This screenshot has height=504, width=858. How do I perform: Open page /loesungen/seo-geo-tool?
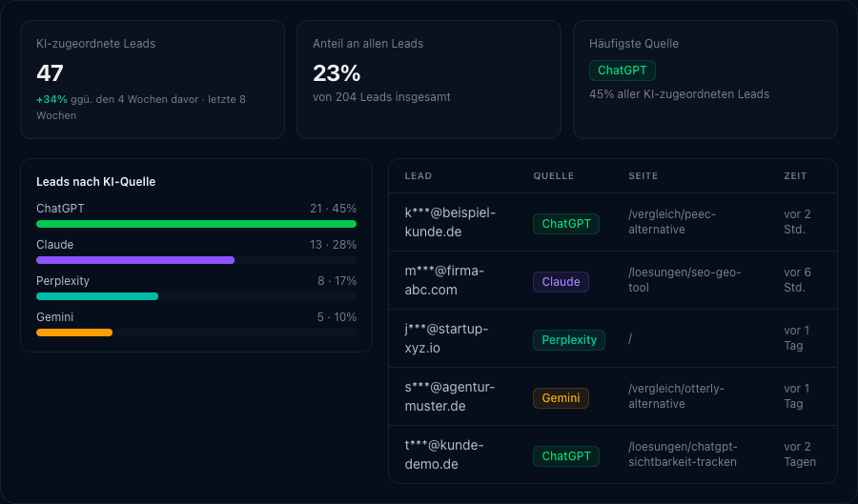pos(684,280)
